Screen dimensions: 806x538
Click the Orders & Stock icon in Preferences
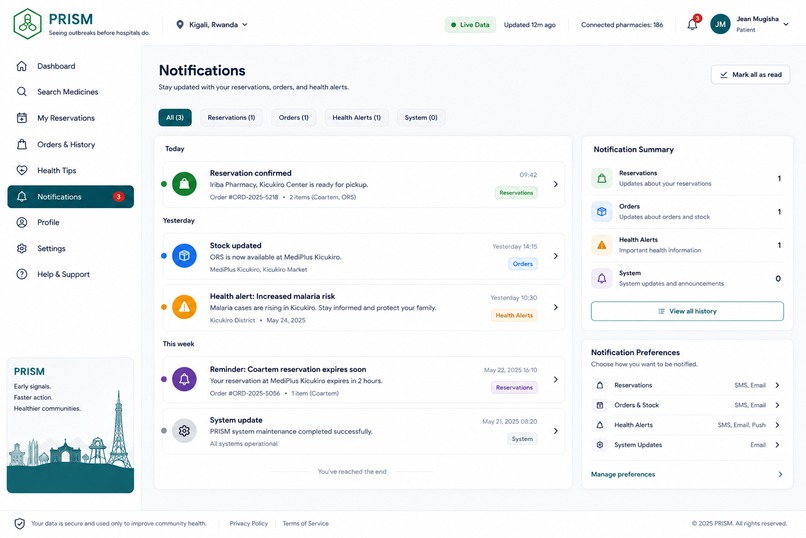pos(599,405)
